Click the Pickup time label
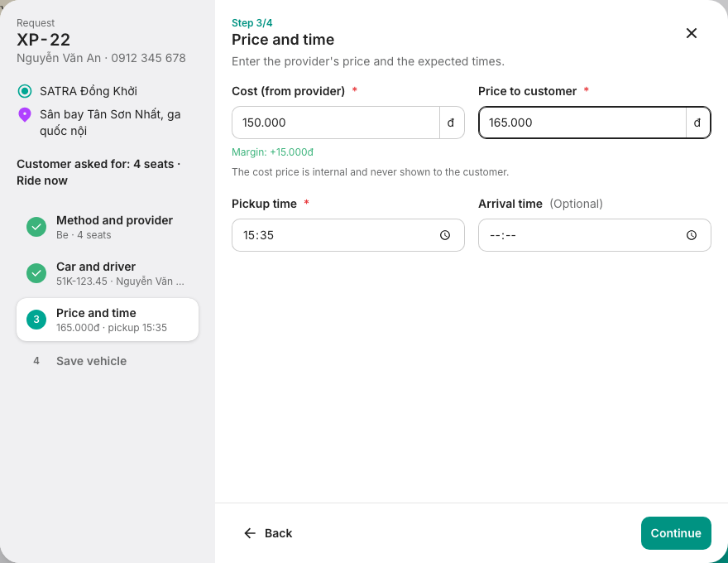Viewport: 728px width, 563px height. [x=264, y=204]
